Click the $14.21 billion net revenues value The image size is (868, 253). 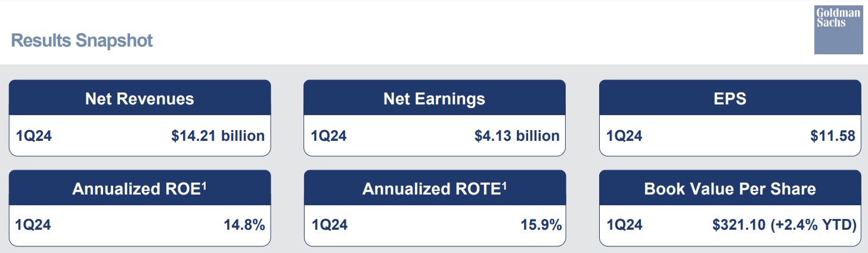click(218, 136)
